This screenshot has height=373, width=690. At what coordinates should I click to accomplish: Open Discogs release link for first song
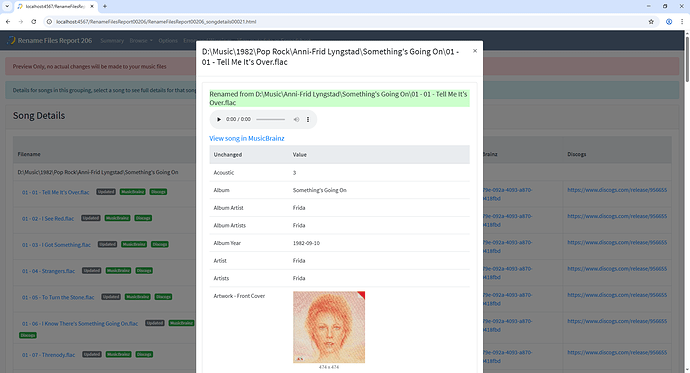617,190
